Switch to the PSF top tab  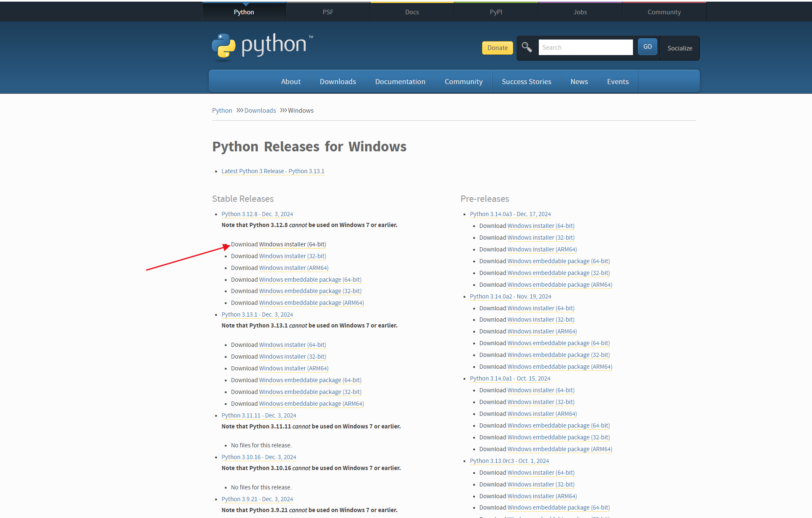(x=328, y=12)
